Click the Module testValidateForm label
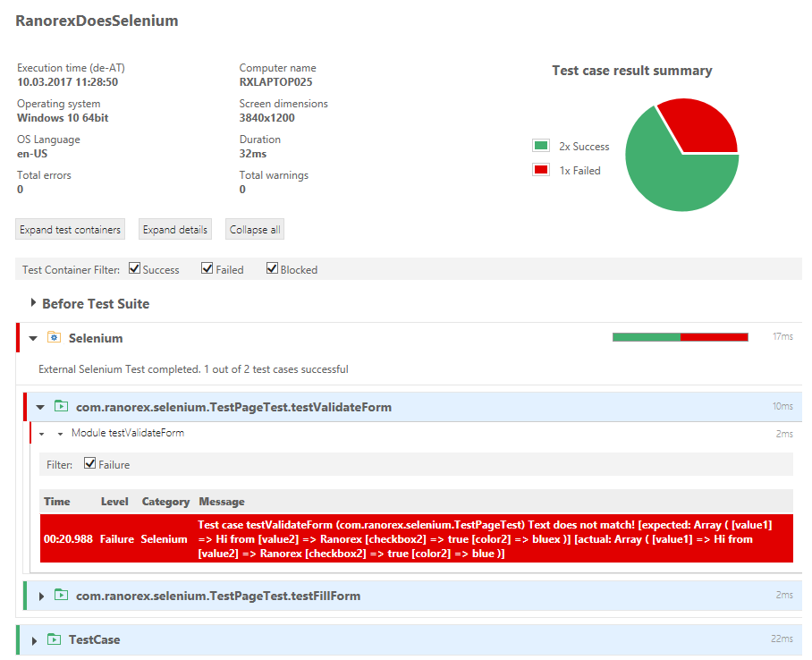The image size is (812, 660). click(x=127, y=433)
